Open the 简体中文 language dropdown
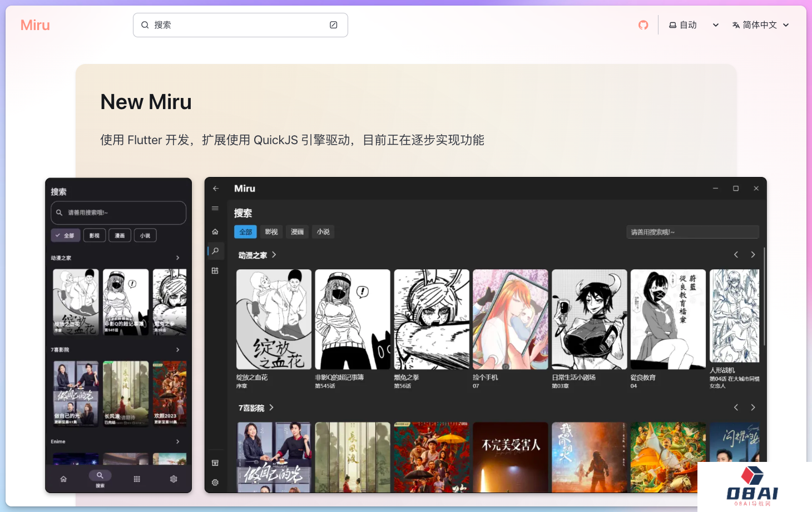 click(x=760, y=25)
